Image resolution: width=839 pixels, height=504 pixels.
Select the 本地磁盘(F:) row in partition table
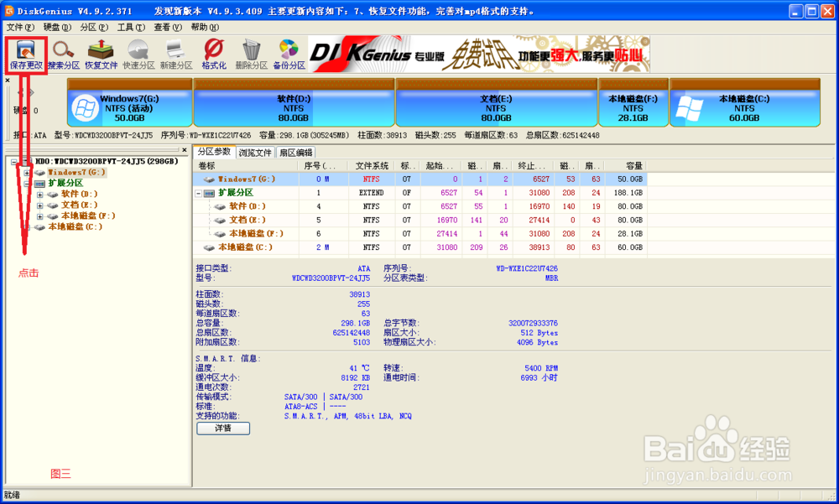click(420, 234)
